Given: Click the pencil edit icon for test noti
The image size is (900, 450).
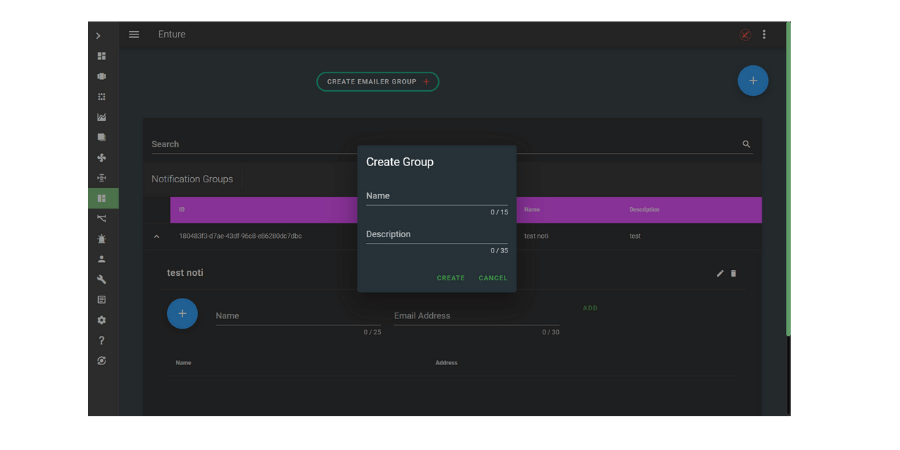Looking at the screenshot, I should [x=720, y=273].
